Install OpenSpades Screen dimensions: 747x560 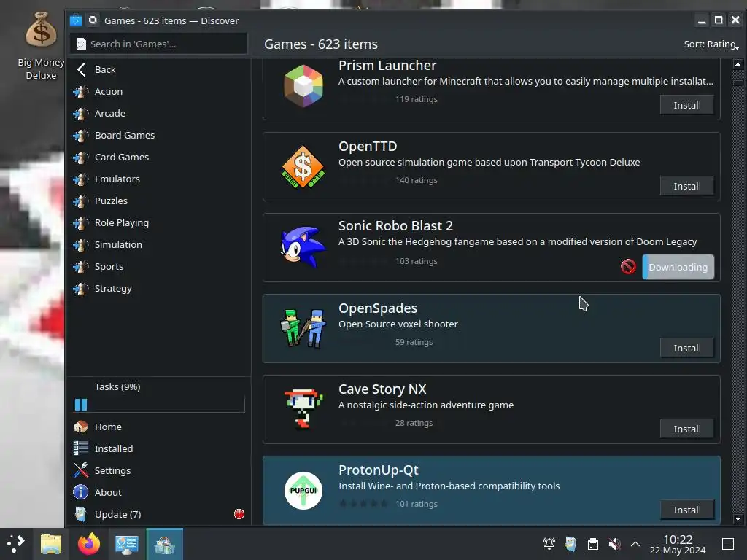pyautogui.click(x=687, y=348)
